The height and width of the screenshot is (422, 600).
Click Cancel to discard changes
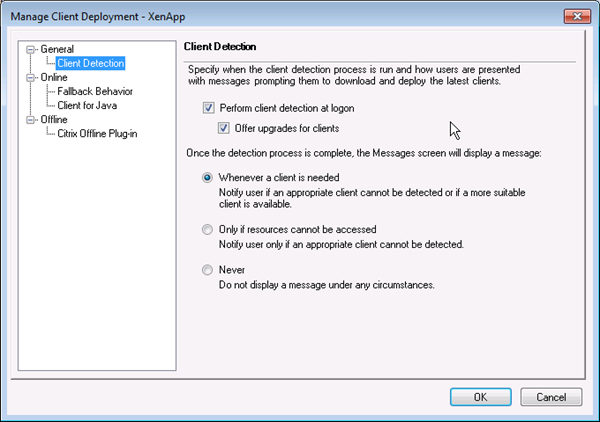[x=551, y=397]
